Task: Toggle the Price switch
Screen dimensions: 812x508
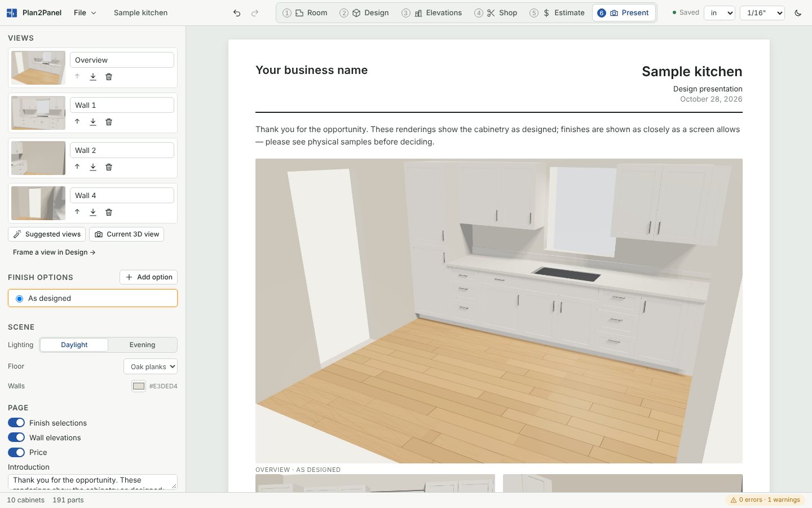Action: pos(16,452)
